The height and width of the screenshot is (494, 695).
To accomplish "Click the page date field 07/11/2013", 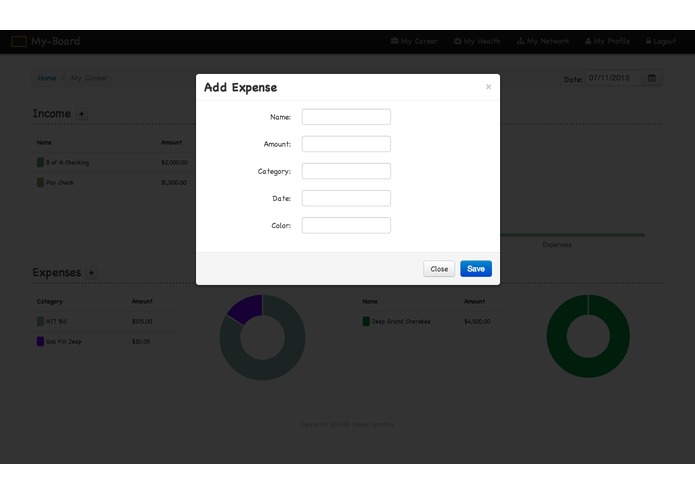I will tap(613, 78).
